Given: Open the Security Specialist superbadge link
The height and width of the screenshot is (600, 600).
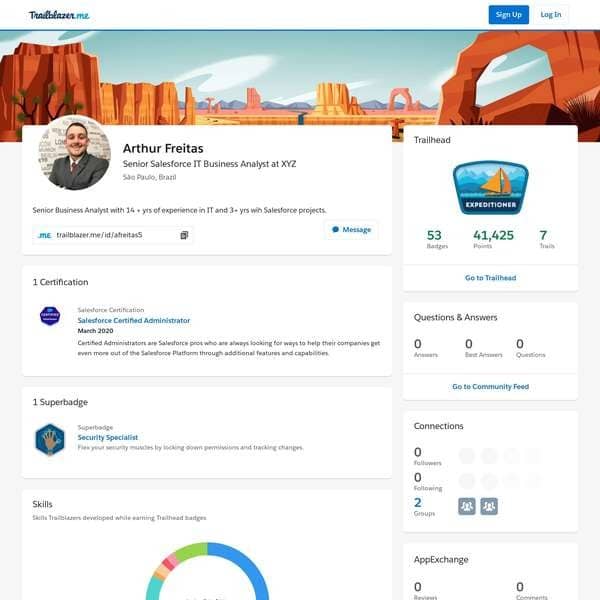Looking at the screenshot, I should tap(108, 437).
